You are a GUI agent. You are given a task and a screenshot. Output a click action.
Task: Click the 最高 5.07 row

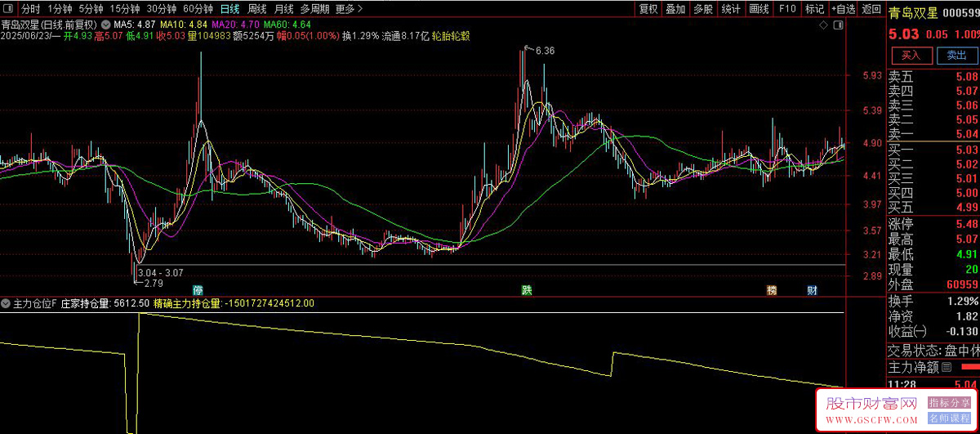[933, 239]
